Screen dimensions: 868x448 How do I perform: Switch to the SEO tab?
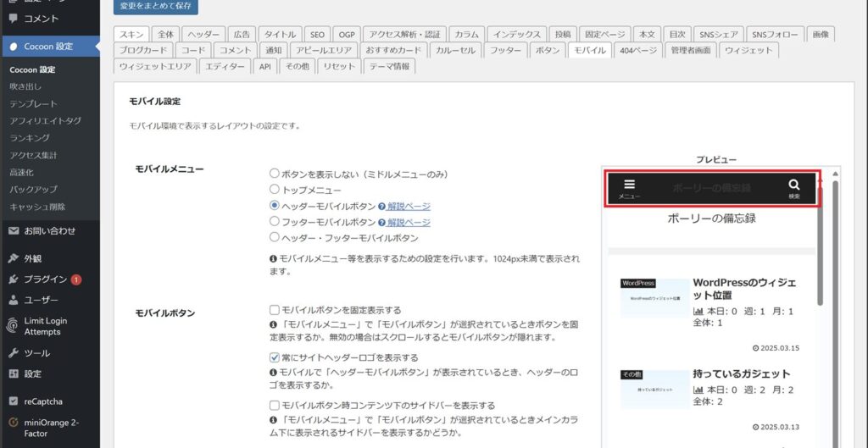tap(317, 35)
